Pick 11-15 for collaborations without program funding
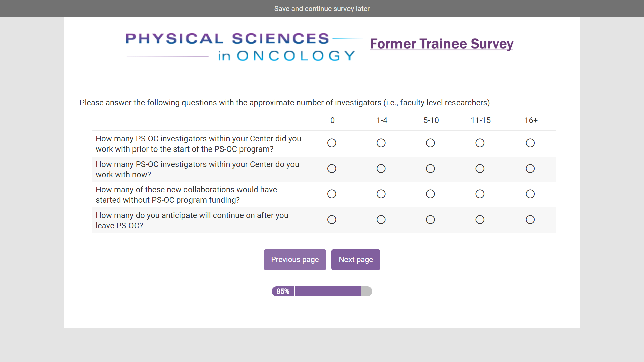The image size is (644, 362). pos(480,194)
